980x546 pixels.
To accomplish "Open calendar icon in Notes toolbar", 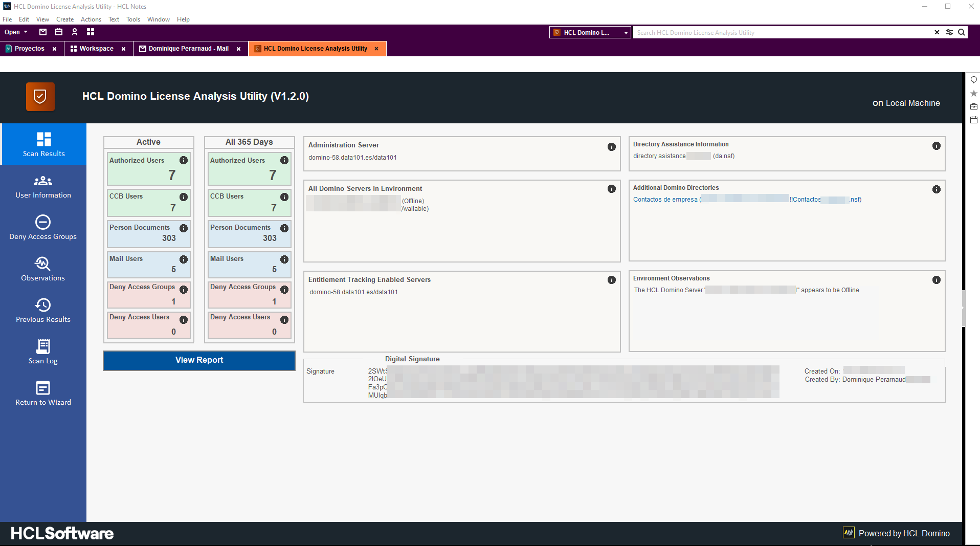I will click(59, 32).
